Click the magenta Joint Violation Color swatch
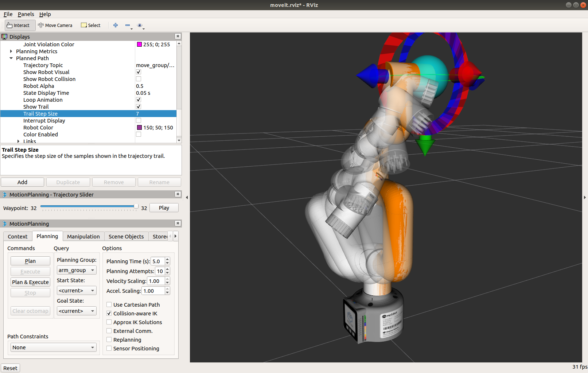The width and height of the screenshot is (588, 373). (139, 44)
